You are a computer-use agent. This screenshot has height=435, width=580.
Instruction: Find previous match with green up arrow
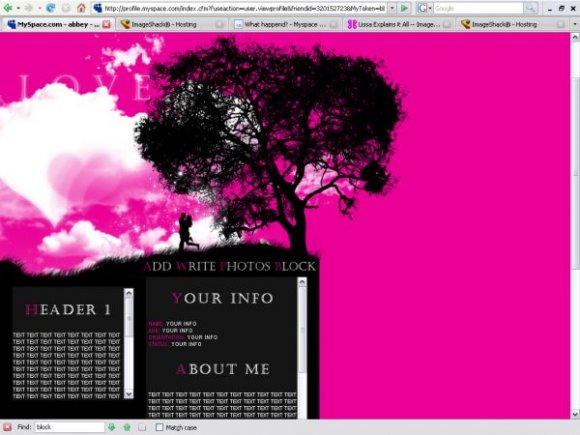click(x=127, y=427)
